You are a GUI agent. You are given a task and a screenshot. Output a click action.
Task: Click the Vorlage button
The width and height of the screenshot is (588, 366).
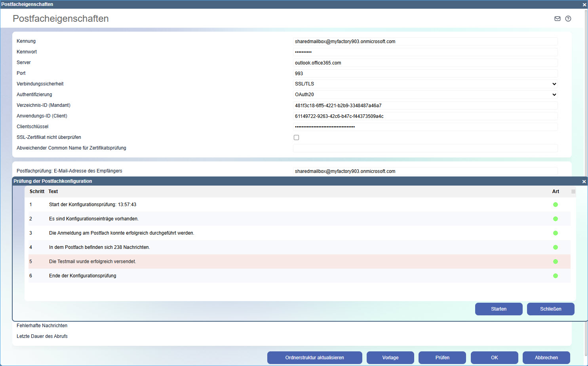390,358
